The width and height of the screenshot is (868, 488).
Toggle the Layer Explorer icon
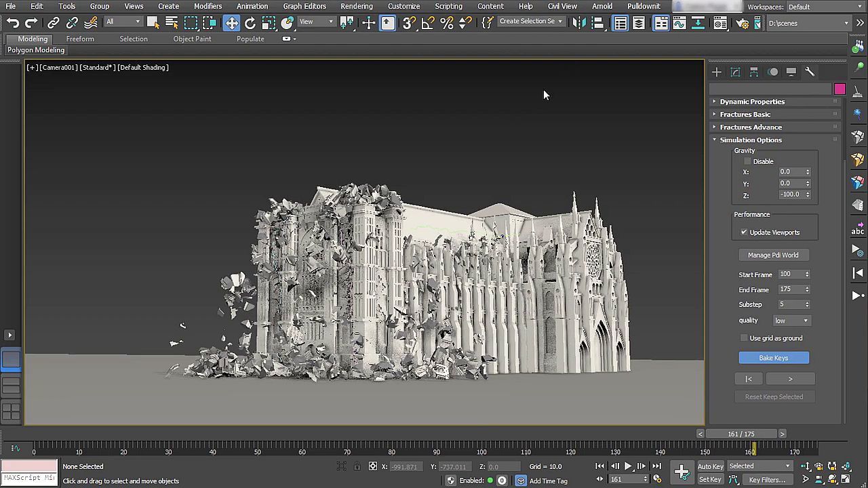tap(639, 23)
